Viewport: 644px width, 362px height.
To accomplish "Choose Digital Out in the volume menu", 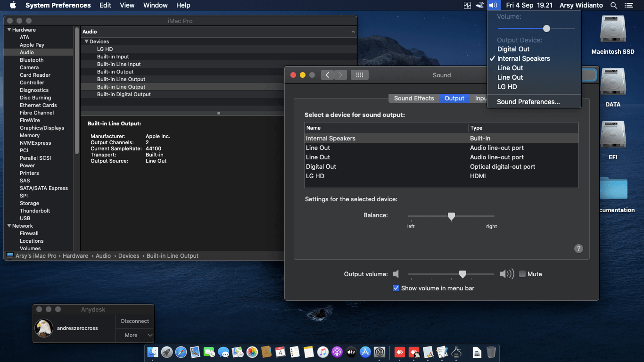I will point(534,49).
